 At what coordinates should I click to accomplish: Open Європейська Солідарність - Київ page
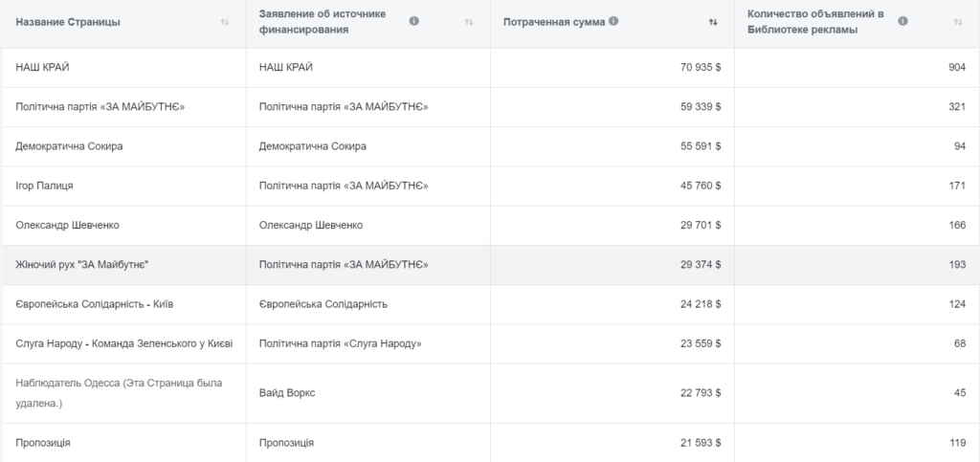click(95, 304)
